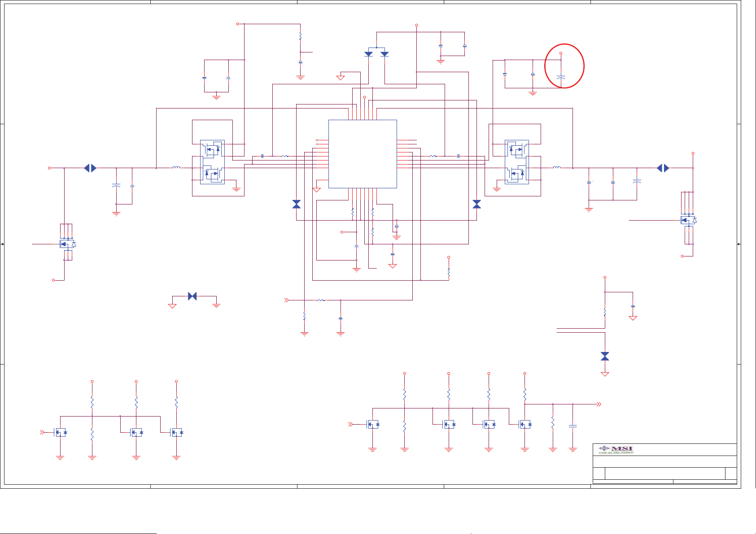
Task: Click the off-page connector feeding the horizontal resistor below the IC
Action: [x=287, y=300]
